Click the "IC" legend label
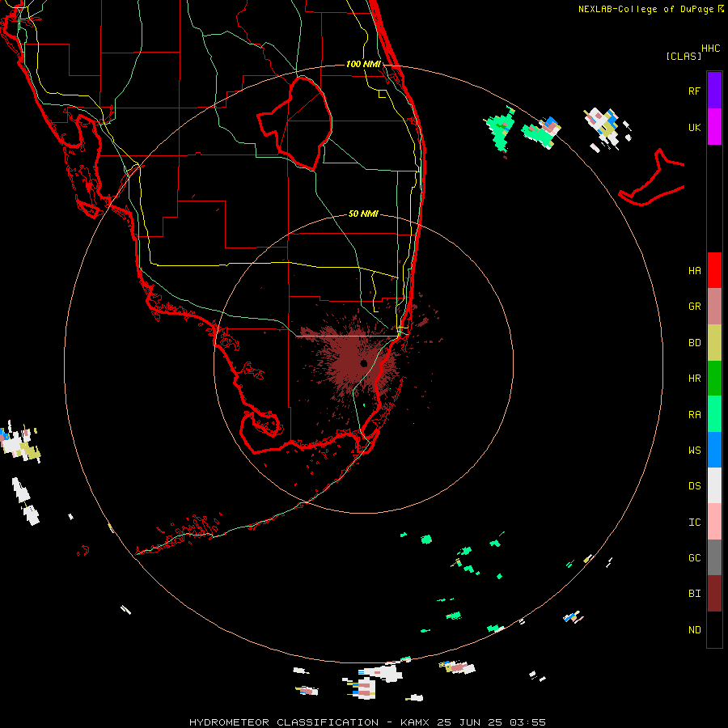 tap(694, 523)
